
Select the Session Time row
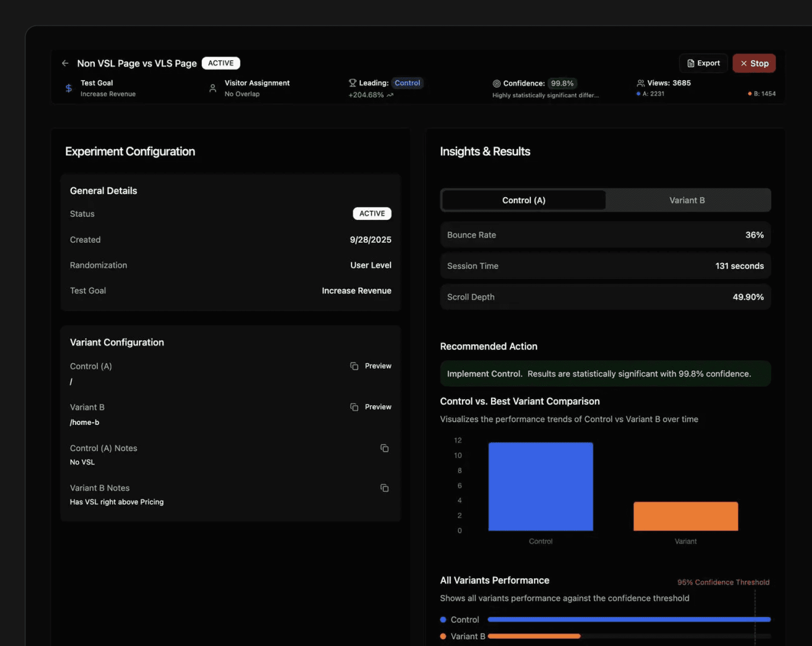[605, 266]
